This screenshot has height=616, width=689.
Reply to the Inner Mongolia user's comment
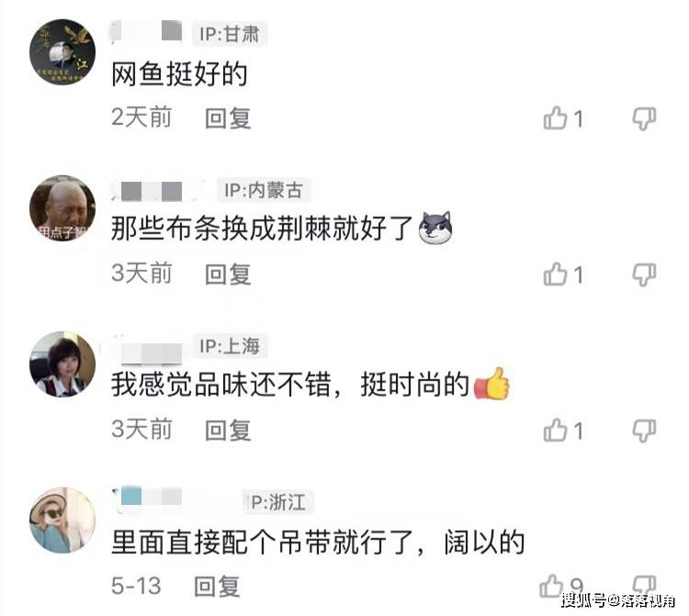click(x=228, y=274)
